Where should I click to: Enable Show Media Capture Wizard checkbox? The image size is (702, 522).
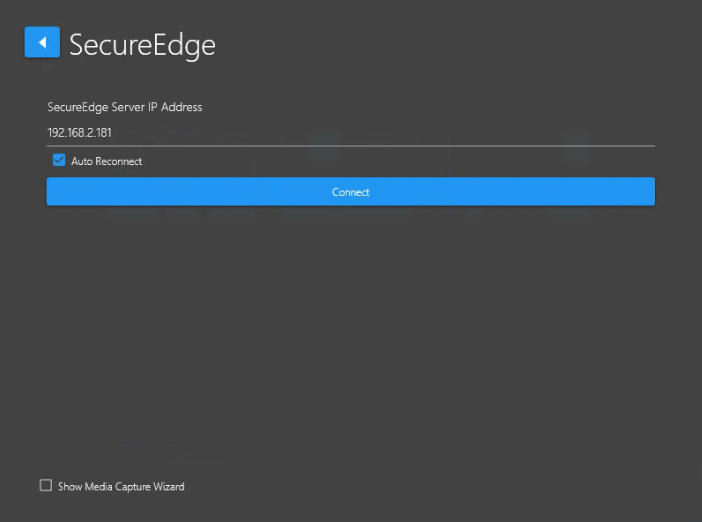coord(46,485)
